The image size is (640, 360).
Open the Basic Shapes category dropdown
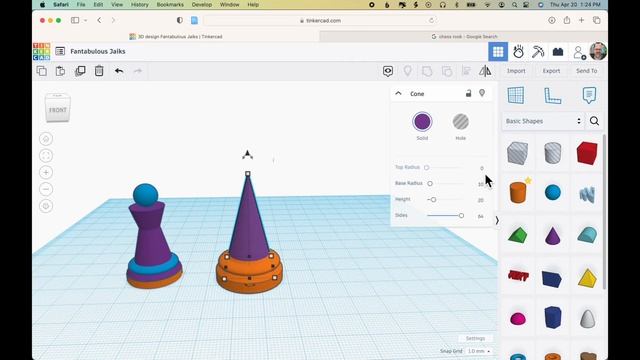pos(543,121)
